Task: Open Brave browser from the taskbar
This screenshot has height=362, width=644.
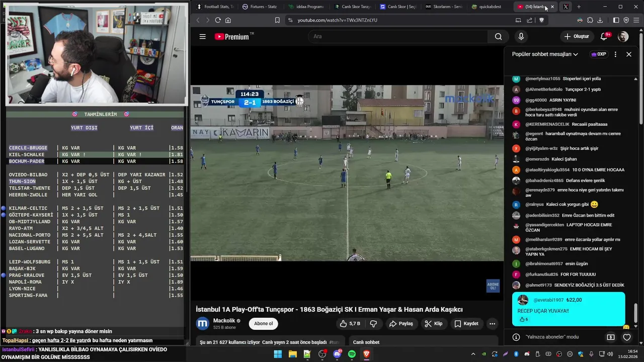Action: [x=367, y=354]
